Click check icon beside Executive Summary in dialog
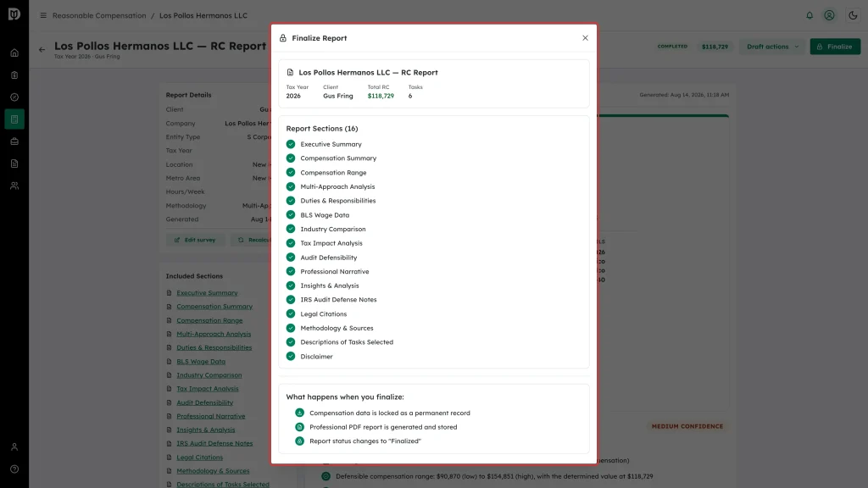868x488 pixels. click(291, 144)
